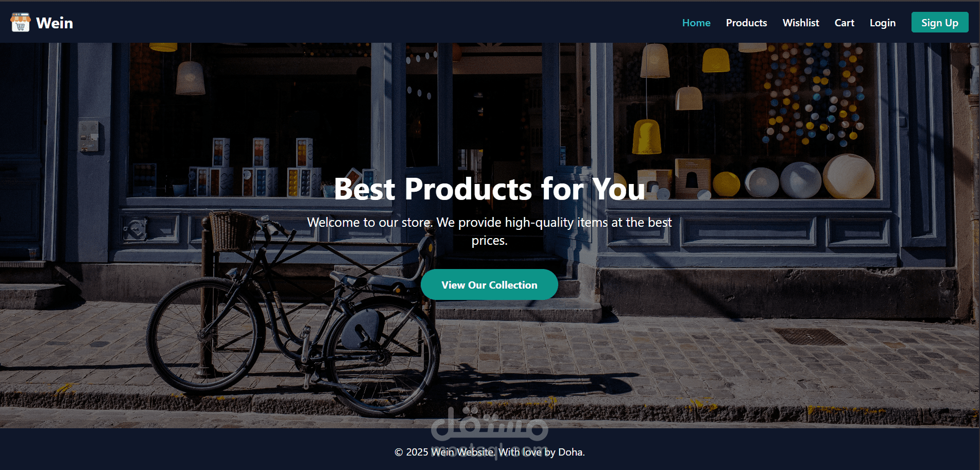
Task: Click the View Our Collection button
Action: [489, 284]
